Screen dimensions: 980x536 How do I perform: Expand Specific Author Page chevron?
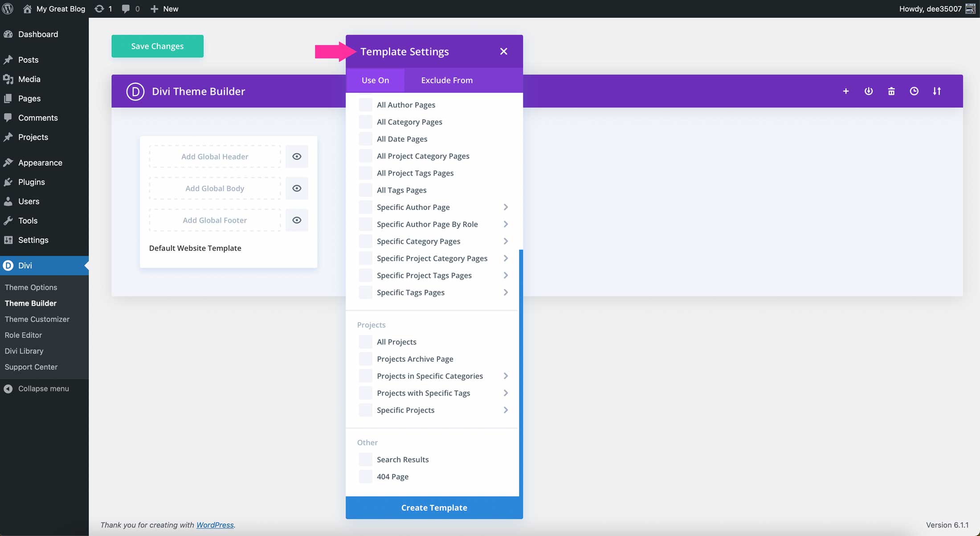click(506, 207)
